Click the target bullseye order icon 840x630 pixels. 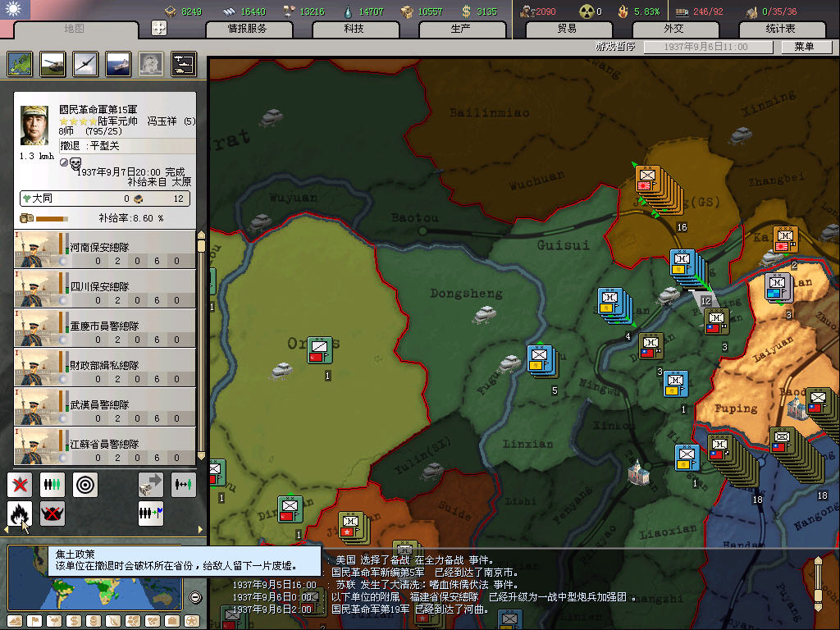point(85,485)
